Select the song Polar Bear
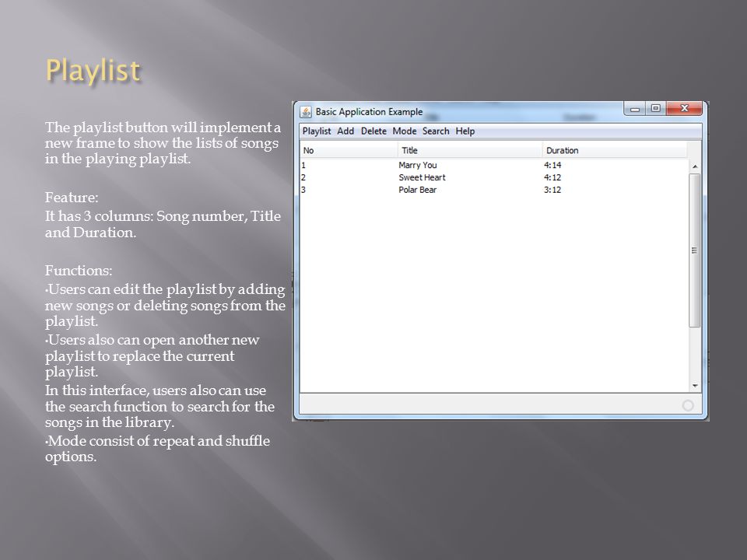Viewport: 747px width, 560px height. tap(417, 190)
